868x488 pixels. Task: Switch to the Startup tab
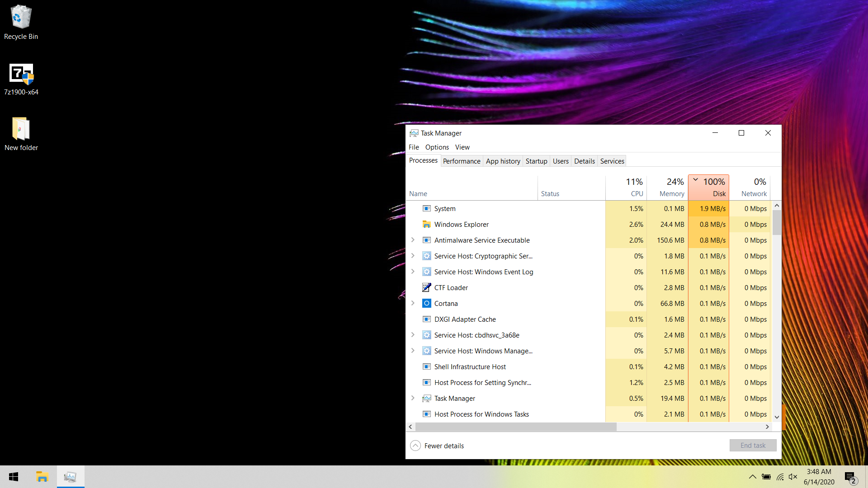[537, 161]
